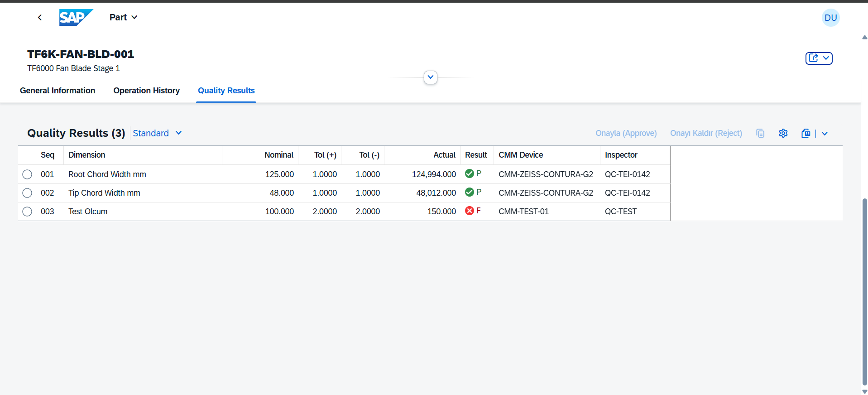Viewport: 868px width, 395px height.
Task: Click actual value 124,994.000
Action: coord(434,174)
